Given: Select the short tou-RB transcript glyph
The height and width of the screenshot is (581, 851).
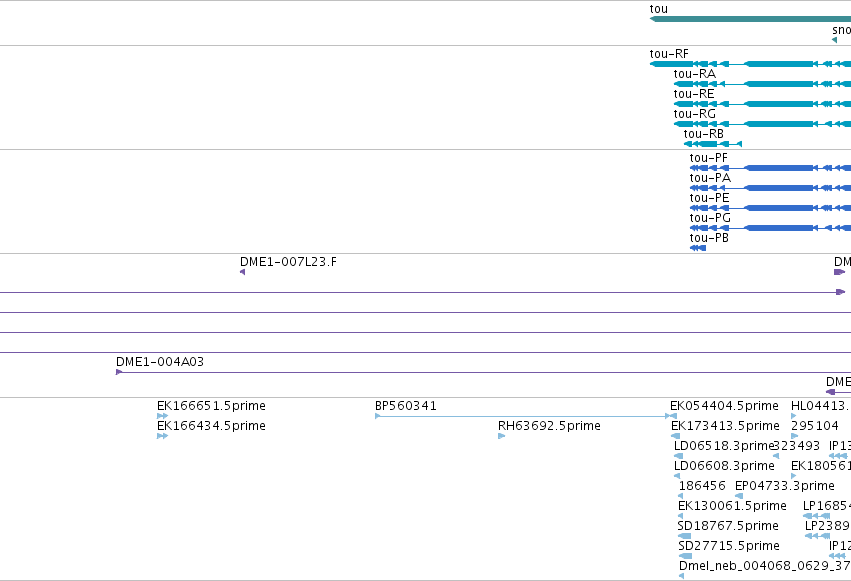Looking at the screenshot, I should pyautogui.click(x=713, y=144).
